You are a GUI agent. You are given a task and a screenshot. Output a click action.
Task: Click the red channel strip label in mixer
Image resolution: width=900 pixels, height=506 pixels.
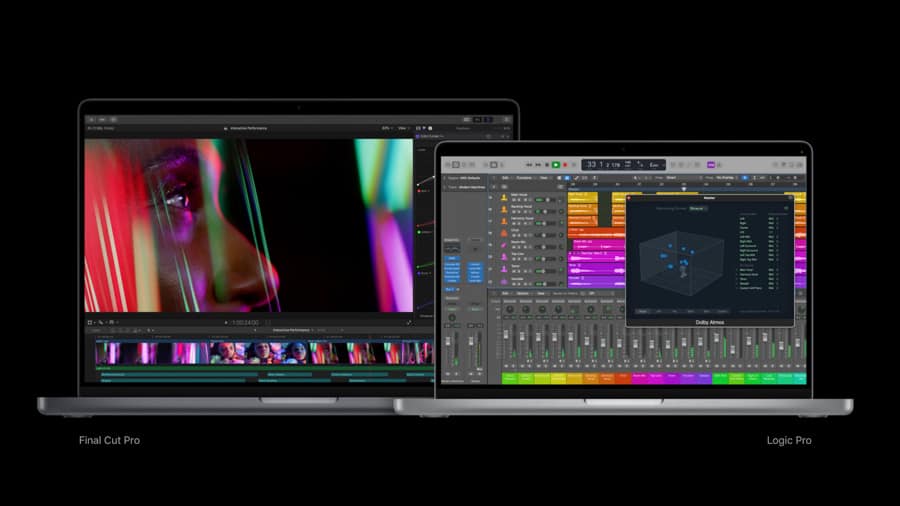coord(623,378)
